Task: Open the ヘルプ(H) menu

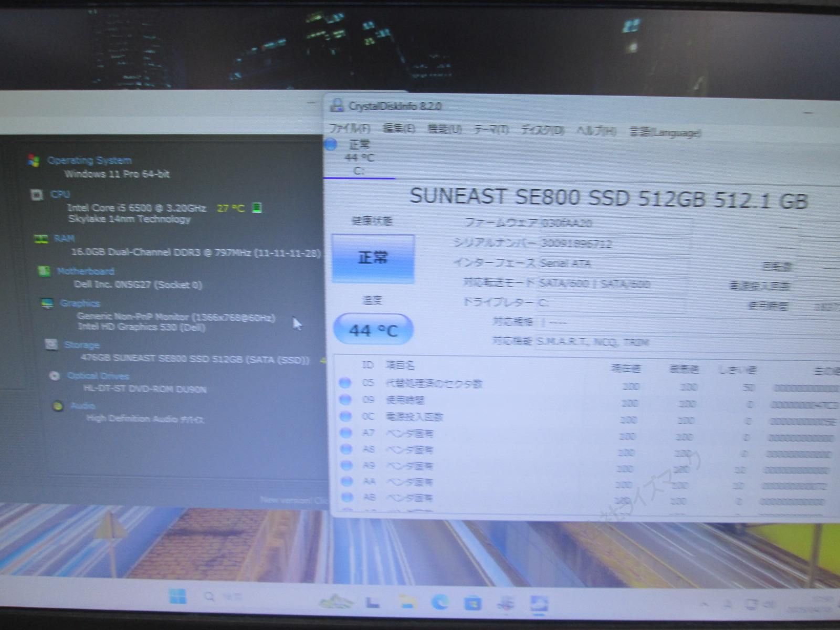Action: pyautogui.click(x=596, y=131)
